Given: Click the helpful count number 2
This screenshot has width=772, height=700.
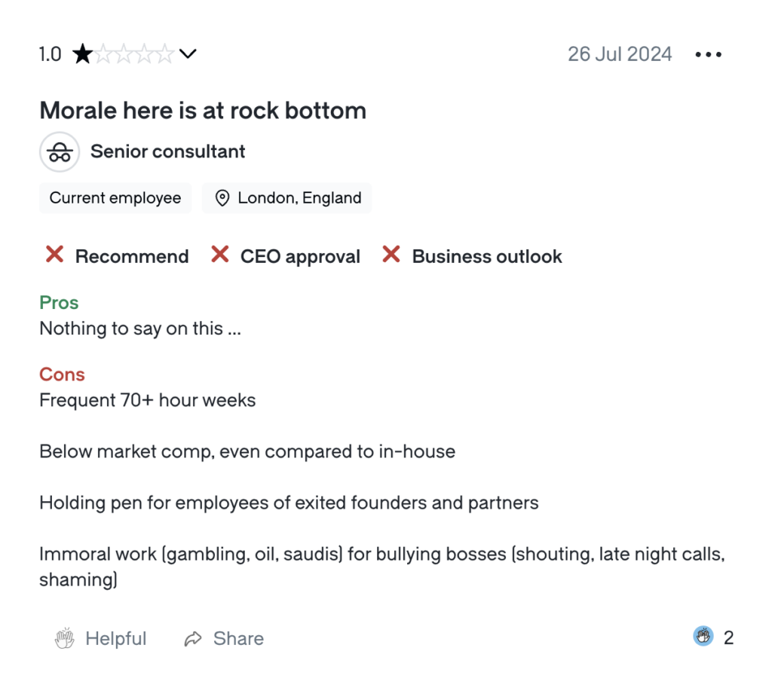Looking at the screenshot, I should click(729, 637).
